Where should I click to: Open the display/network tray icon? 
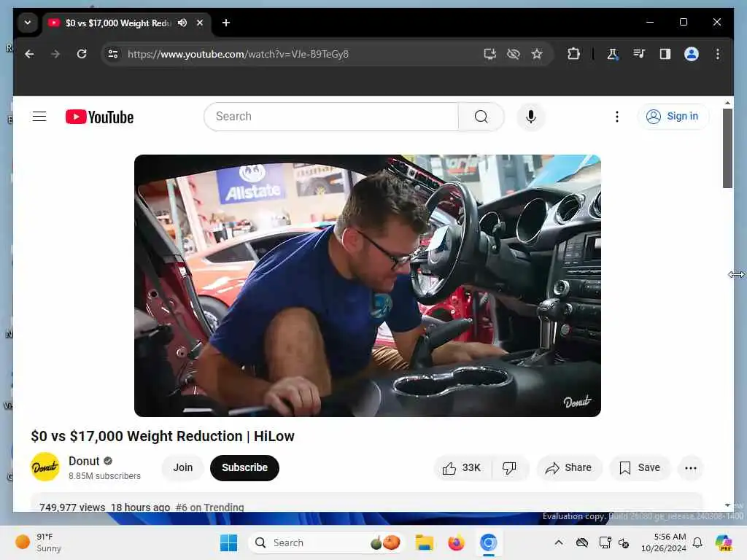[605, 542]
